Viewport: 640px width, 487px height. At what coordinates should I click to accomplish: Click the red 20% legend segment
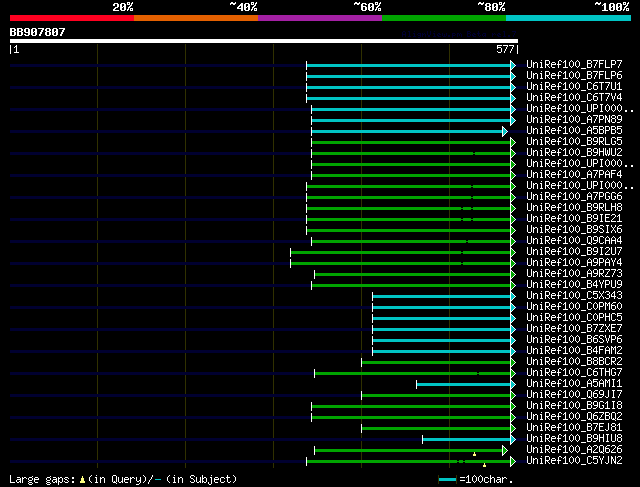[x=72, y=18]
